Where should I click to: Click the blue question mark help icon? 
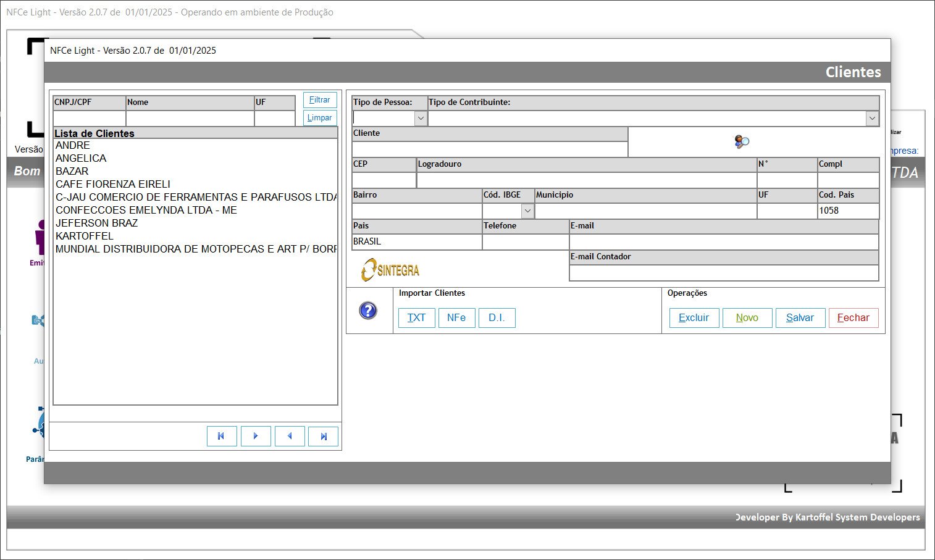pos(368,311)
